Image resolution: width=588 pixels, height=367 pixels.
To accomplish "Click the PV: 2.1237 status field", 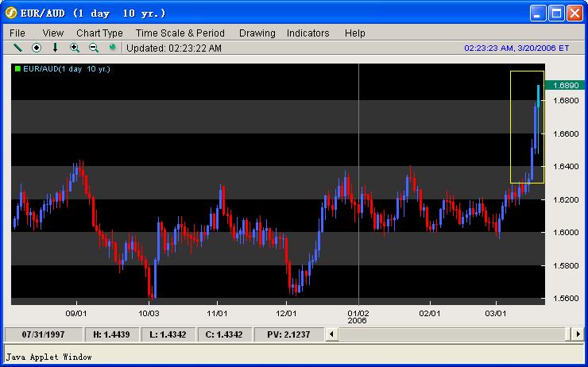I will click(288, 334).
